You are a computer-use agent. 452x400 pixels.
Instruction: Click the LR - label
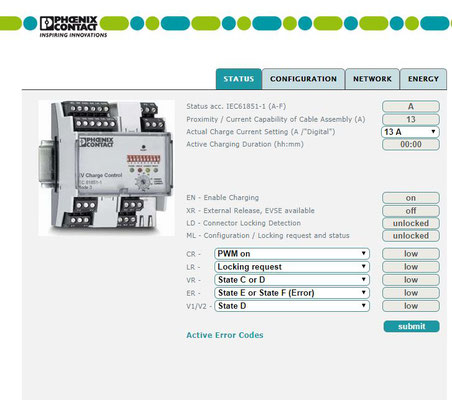click(193, 267)
